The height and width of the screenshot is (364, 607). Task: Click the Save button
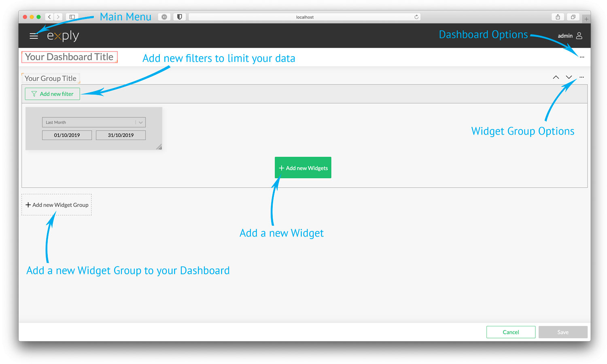click(x=563, y=332)
